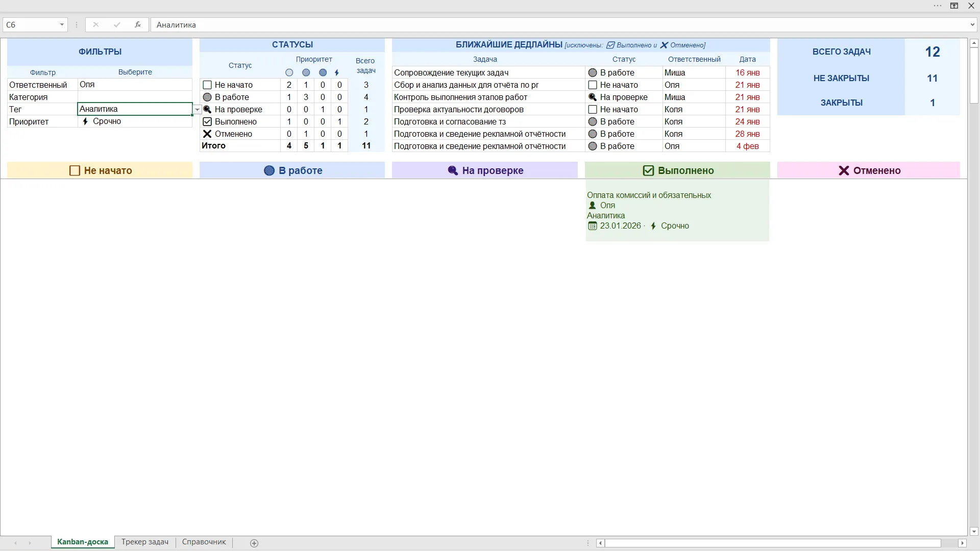980x551 pixels.
Task: Click the empty Категория filter cell
Action: pos(135,97)
